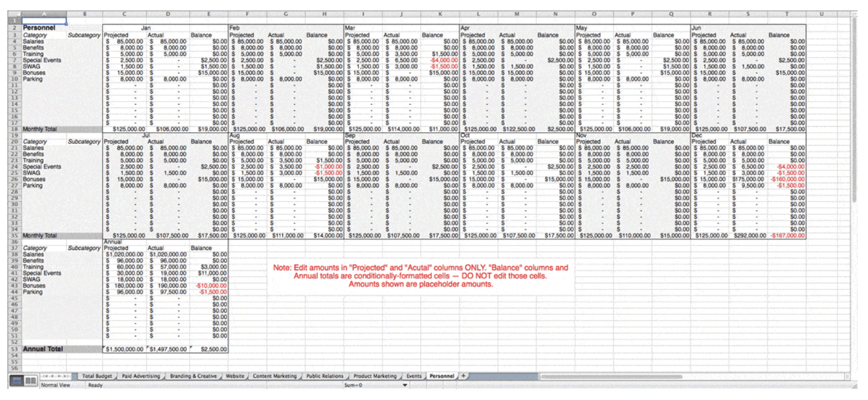868x400 pixels.
Task: Open the Public Relations sheet tab
Action: tap(324, 376)
